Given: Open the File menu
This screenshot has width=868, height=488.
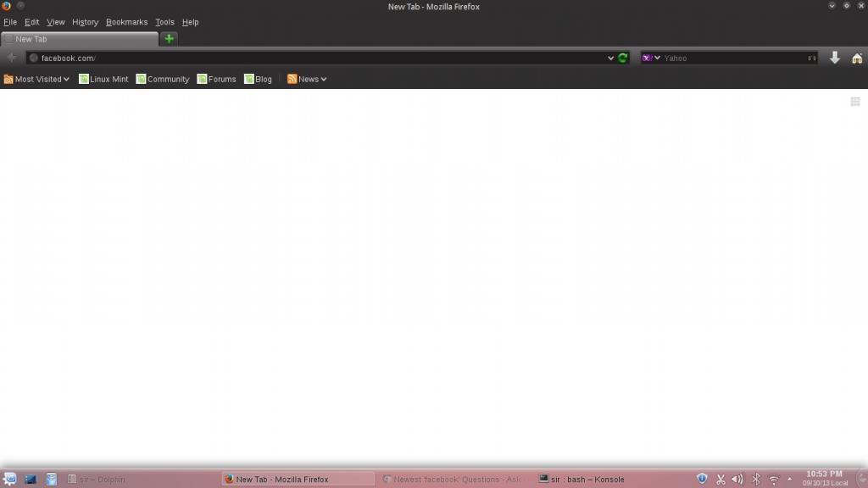Looking at the screenshot, I should click(x=10, y=22).
